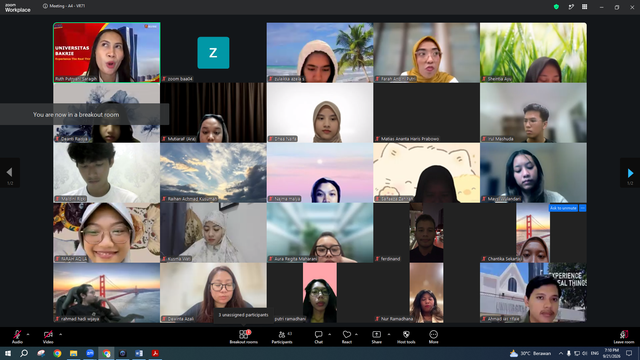Screen dimensions: 640x360
Task: Open Word from the taskbar
Action: coord(139,353)
